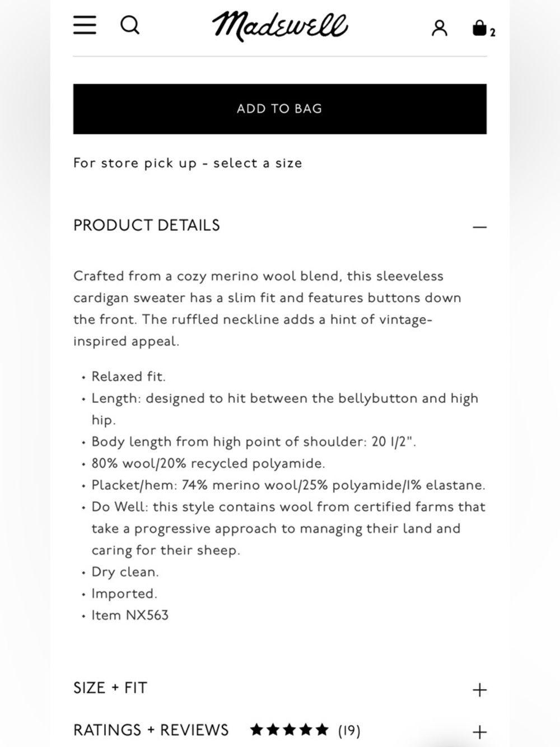
Task: Click the bag item count badge
Action: (493, 33)
